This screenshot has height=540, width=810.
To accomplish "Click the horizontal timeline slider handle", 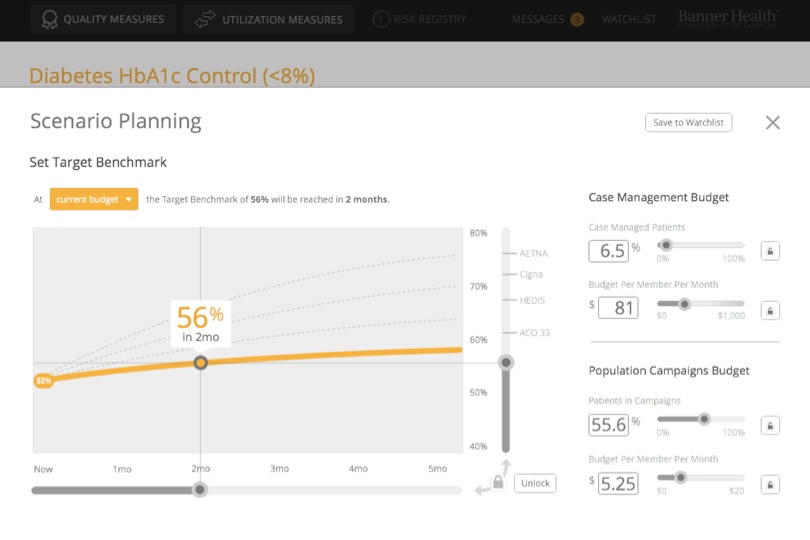I will [200, 489].
